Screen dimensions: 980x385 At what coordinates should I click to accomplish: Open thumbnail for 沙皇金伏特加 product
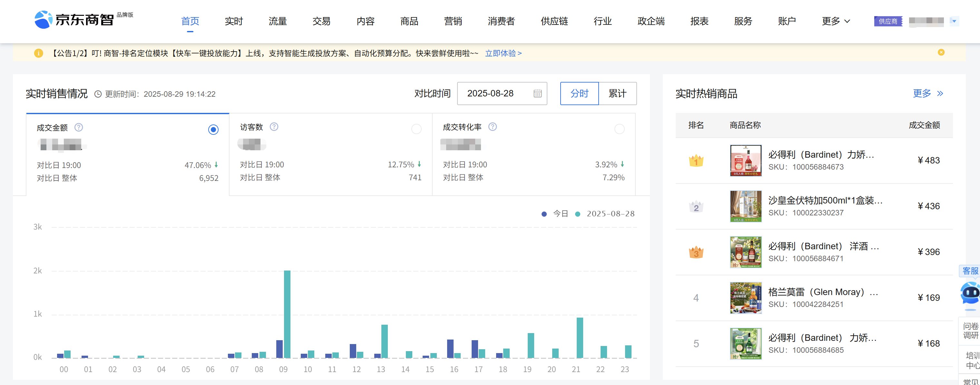pos(746,207)
